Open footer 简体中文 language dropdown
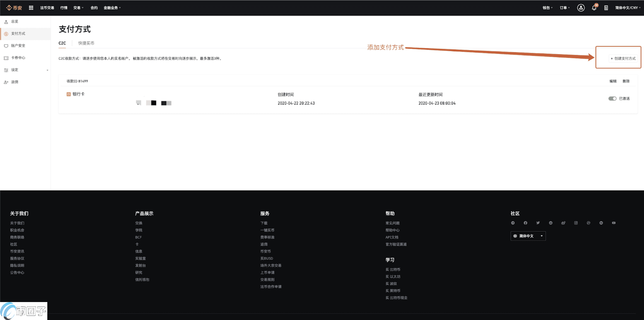This screenshot has height=320, width=644. point(528,236)
